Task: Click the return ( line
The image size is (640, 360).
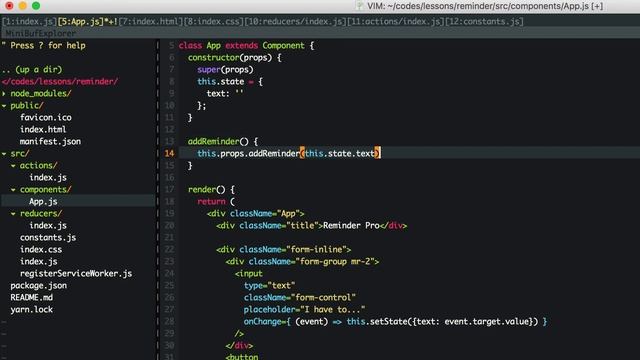Action: (216, 202)
